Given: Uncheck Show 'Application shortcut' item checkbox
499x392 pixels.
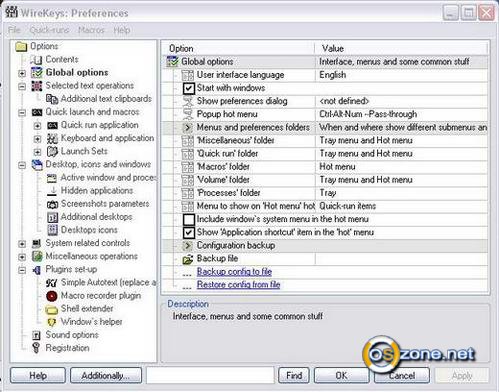Looking at the screenshot, I should (189, 232).
